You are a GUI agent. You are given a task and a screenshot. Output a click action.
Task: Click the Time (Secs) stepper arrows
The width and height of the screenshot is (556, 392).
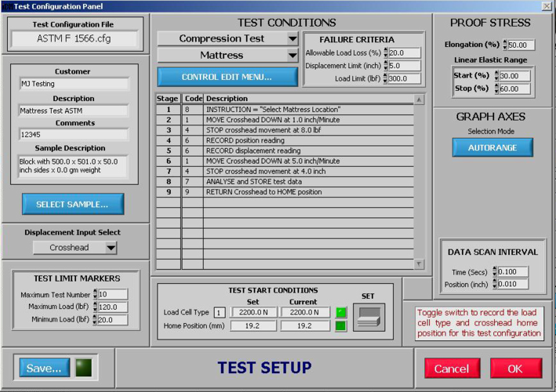(x=494, y=272)
